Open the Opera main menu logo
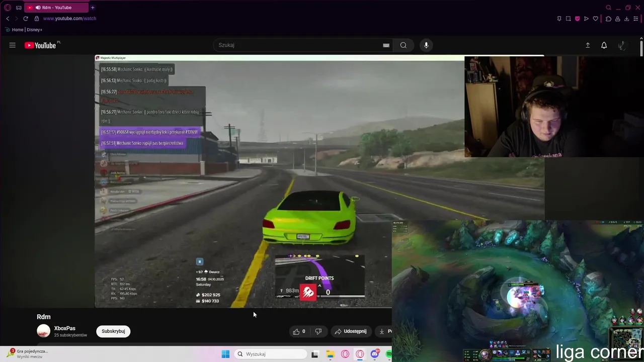 coord(8,8)
